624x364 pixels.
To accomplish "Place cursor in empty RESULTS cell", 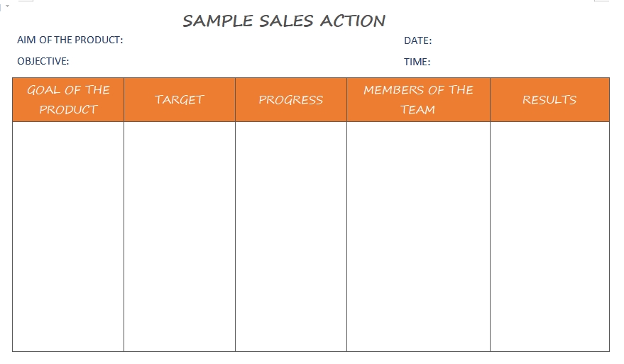I will 549,236.
